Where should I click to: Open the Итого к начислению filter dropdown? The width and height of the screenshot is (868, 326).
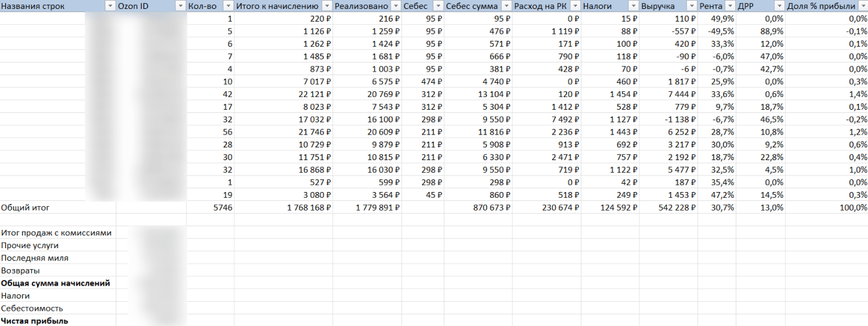tap(327, 6)
